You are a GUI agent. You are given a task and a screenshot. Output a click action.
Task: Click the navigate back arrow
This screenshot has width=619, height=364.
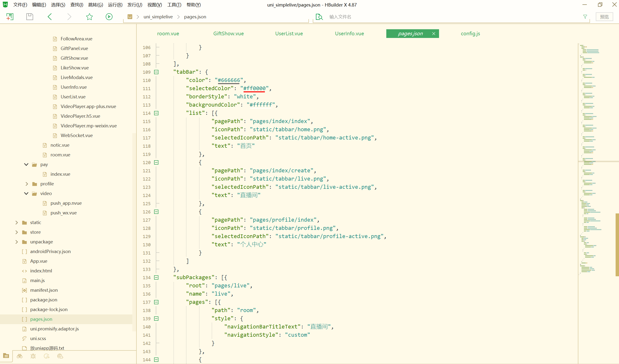[x=50, y=17]
